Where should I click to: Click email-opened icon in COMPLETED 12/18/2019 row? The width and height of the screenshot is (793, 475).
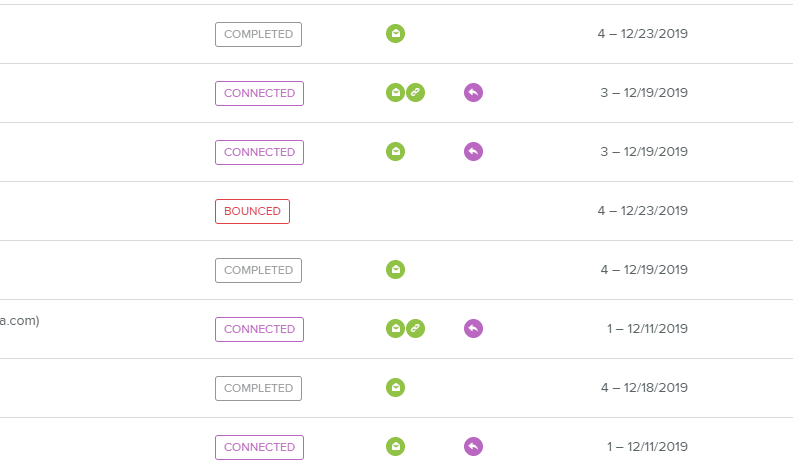tap(396, 388)
